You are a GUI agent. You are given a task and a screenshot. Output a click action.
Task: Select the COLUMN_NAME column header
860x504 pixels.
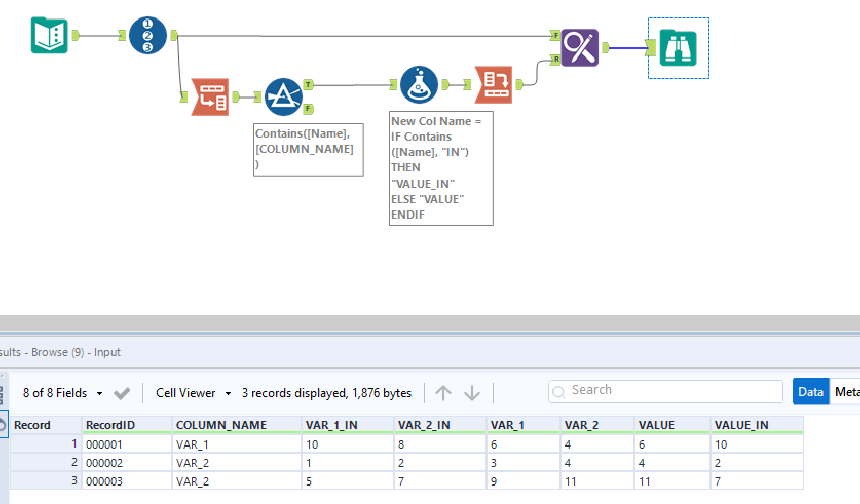[x=221, y=424]
